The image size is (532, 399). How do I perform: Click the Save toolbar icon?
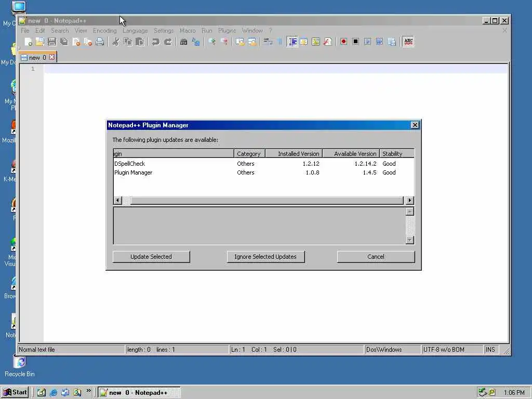click(x=52, y=42)
